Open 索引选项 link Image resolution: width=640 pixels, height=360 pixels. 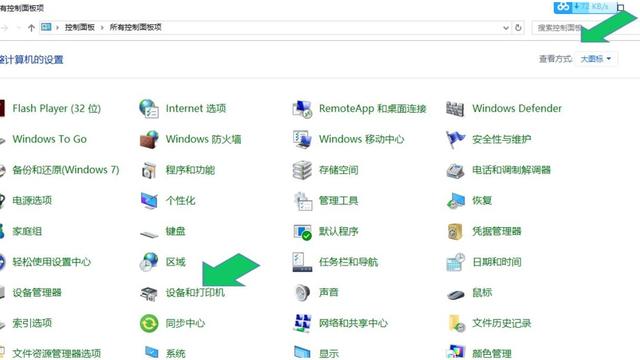(x=32, y=323)
